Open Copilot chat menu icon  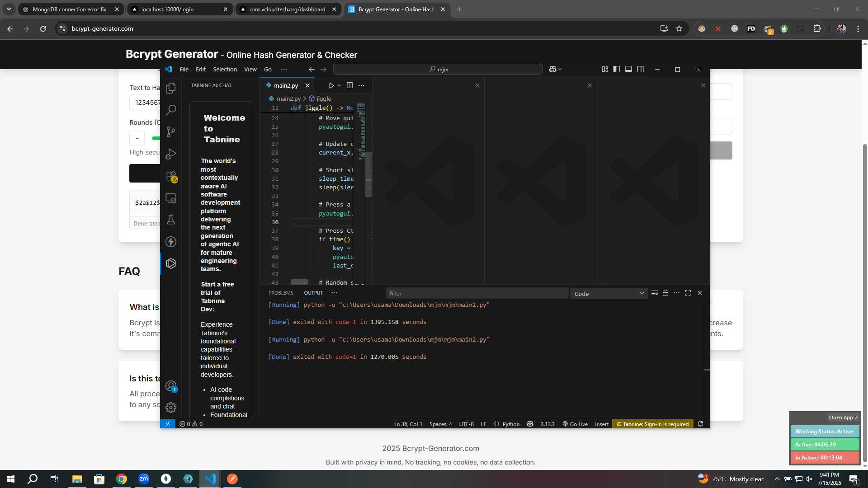pyautogui.click(x=555, y=69)
